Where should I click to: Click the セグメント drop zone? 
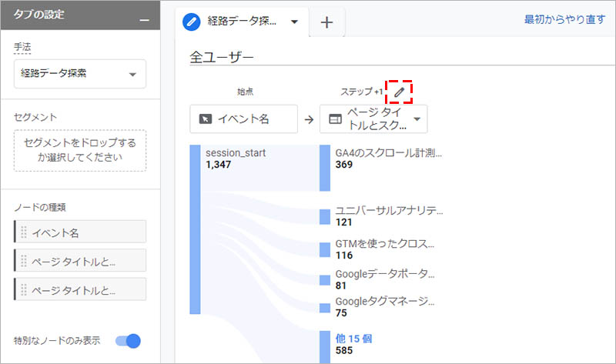point(80,150)
